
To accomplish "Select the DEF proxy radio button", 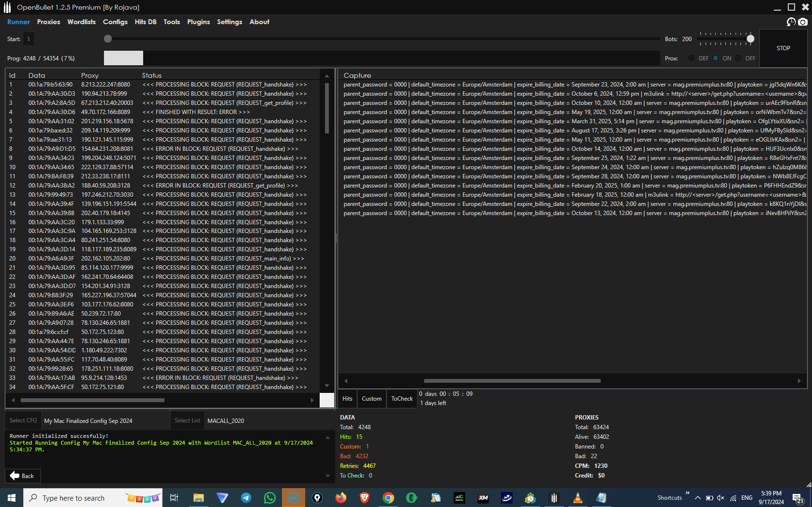I will [x=692, y=58].
